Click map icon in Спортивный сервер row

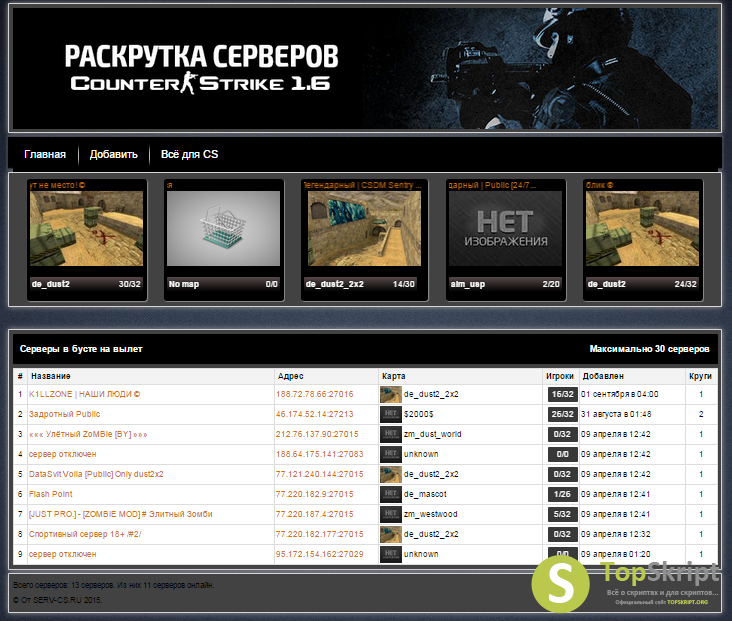click(x=391, y=534)
